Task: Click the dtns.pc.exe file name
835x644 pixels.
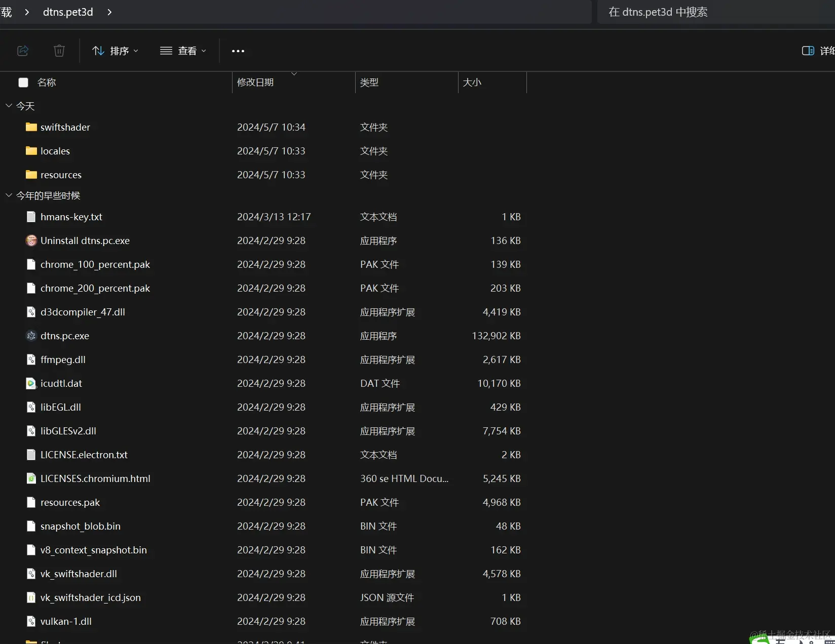Action: pos(65,336)
